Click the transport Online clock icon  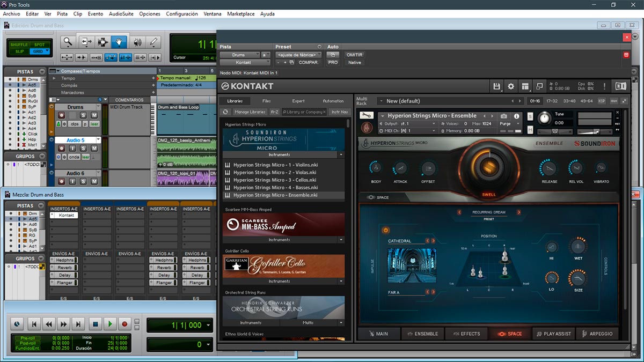coord(17,324)
